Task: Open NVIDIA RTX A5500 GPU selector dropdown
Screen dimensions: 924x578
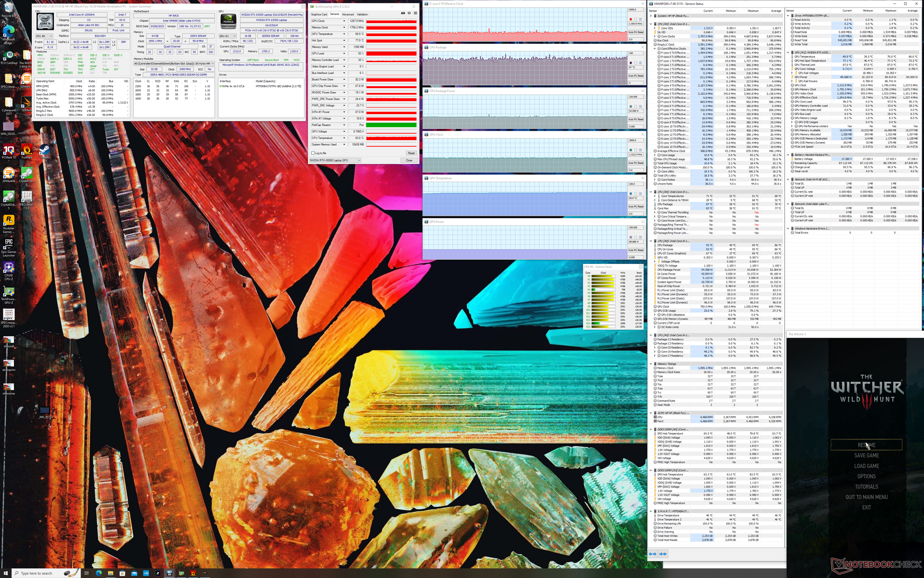Action: pos(359,160)
